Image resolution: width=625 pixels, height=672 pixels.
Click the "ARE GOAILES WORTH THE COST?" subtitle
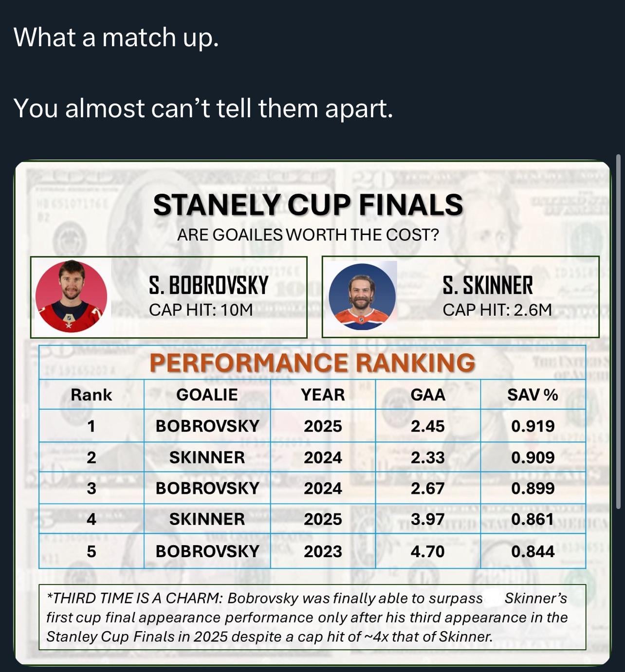pyautogui.click(x=308, y=235)
